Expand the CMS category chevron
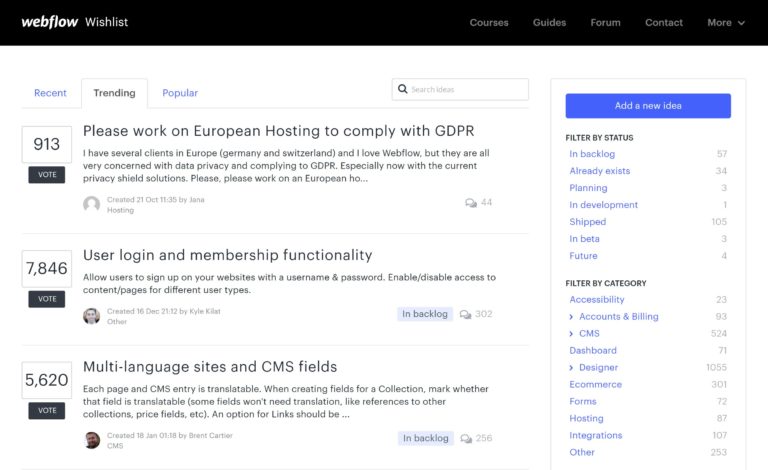 point(571,334)
